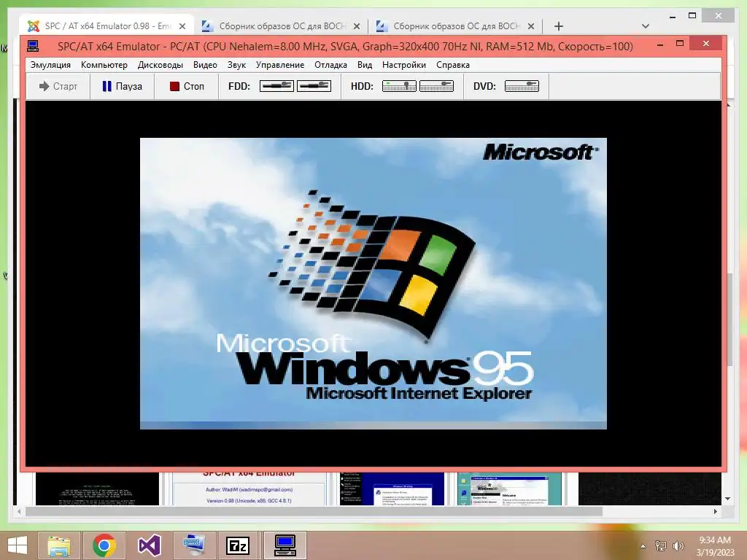Switch to SPC / AT x64 Emulator 0.98 tab
This screenshot has width=747, height=560.
107,26
